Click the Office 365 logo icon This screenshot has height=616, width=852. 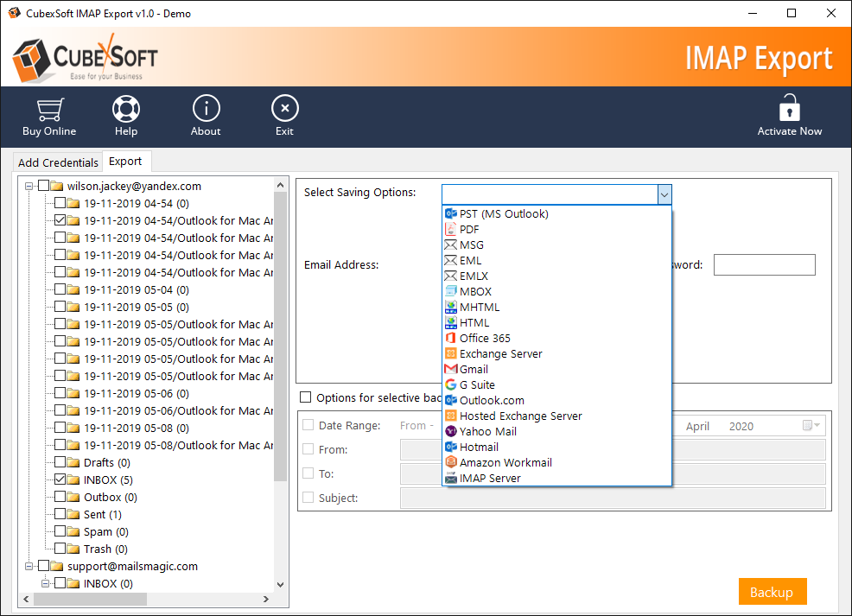click(451, 338)
